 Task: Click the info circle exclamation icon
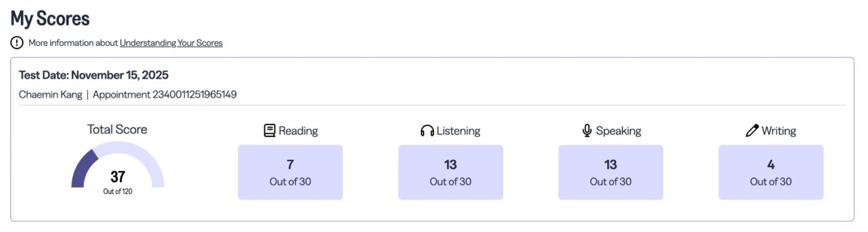[17, 43]
